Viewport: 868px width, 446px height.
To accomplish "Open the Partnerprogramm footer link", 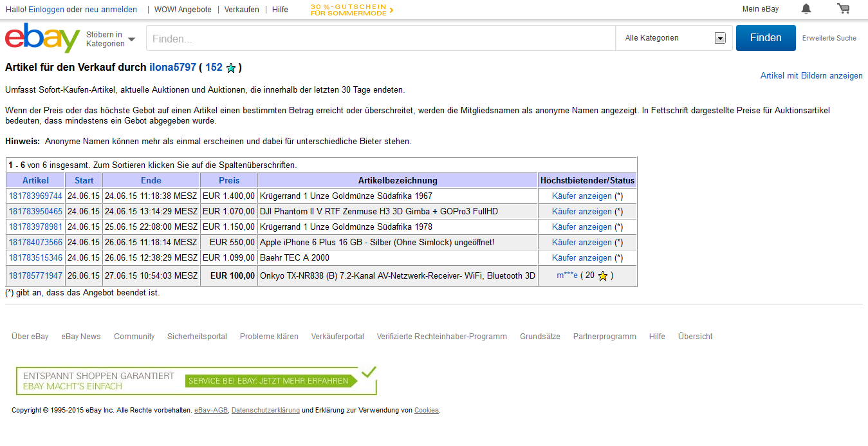I will click(x=605, y=337).
